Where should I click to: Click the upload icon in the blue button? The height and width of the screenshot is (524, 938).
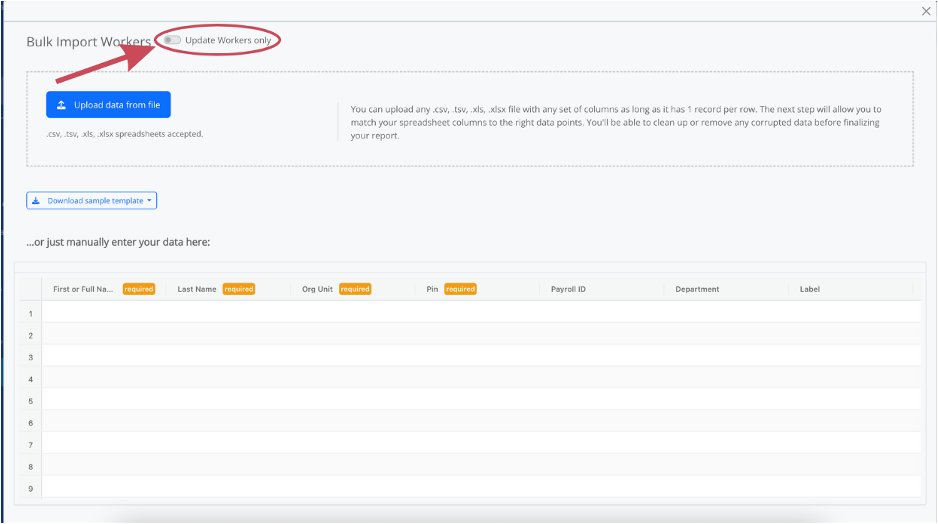pos(61,105)
